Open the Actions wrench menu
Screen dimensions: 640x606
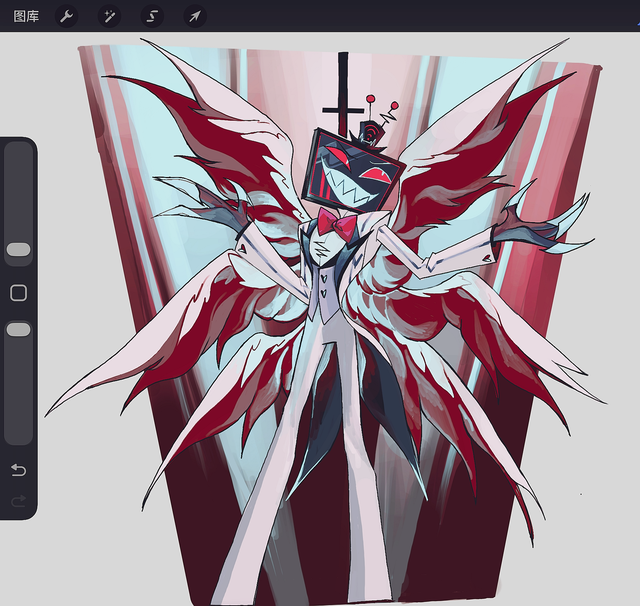(66, 16)
